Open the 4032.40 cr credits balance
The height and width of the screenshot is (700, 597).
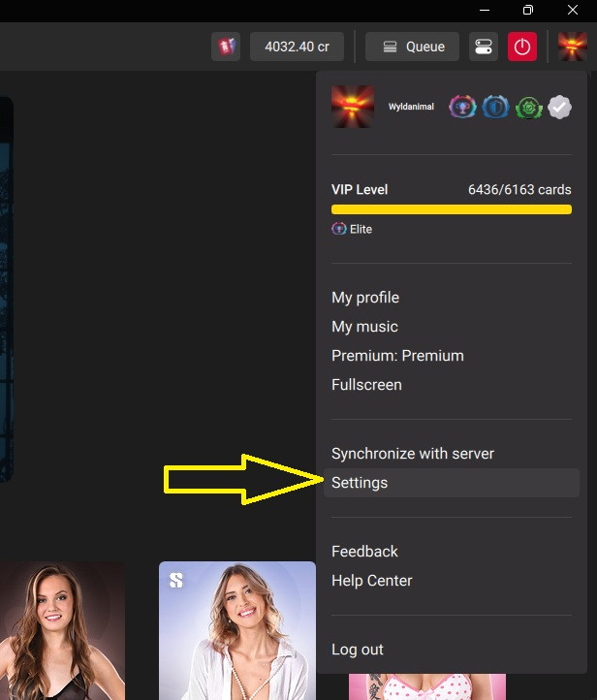coord(297,47)
